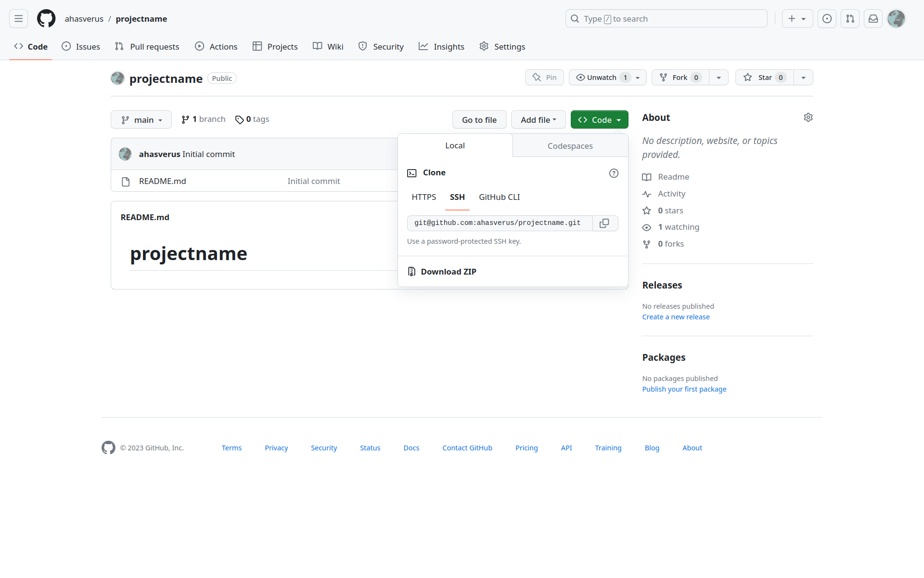Open the About section settings gear

(x=808, y=118)
